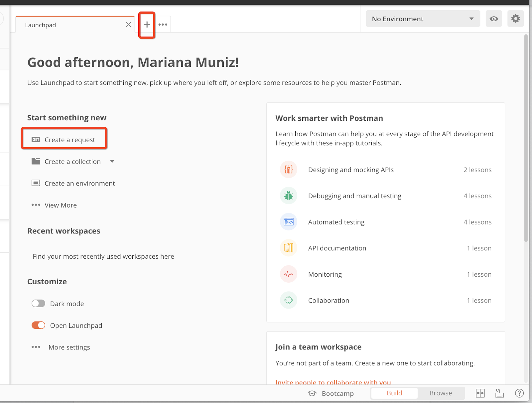This screenshot has height=403, width=532.
Task: Click the Bootcamp graduation cap icon
Action: 312,393
